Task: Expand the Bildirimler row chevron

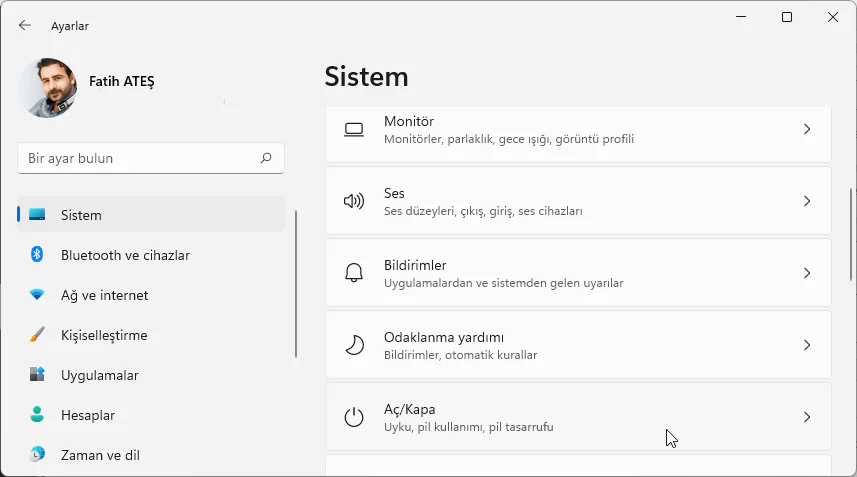Action: click(807, 273)
